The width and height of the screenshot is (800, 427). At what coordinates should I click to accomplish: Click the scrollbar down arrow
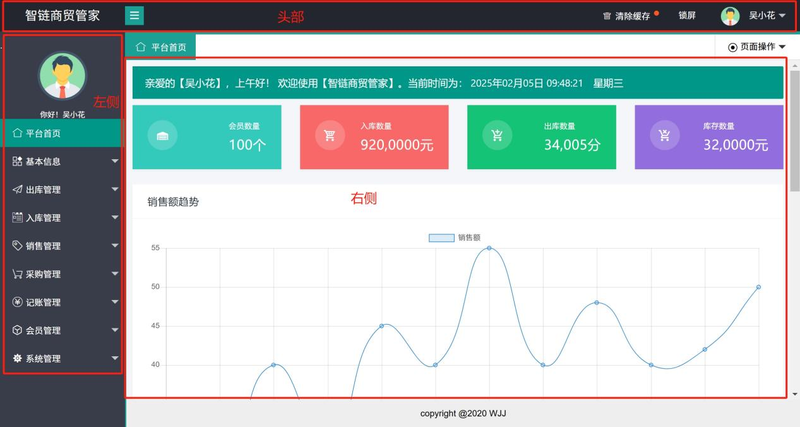pos(794,394)
